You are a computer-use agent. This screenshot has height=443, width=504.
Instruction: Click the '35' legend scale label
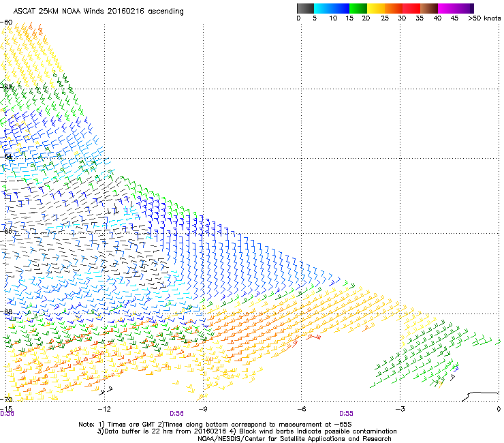[420, 18]
